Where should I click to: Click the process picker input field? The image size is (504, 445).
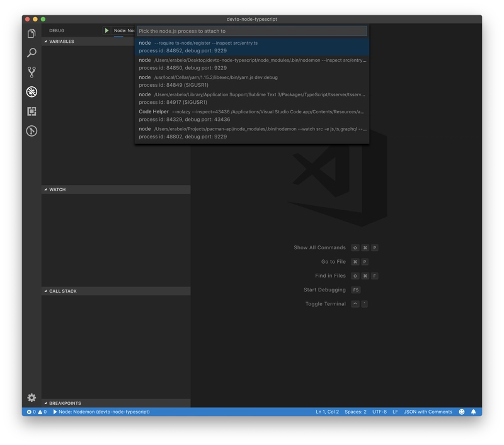[252, 31]
